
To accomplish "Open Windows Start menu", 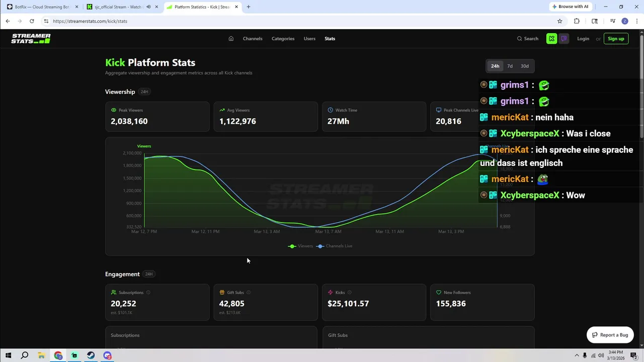I will click(8, 355).
